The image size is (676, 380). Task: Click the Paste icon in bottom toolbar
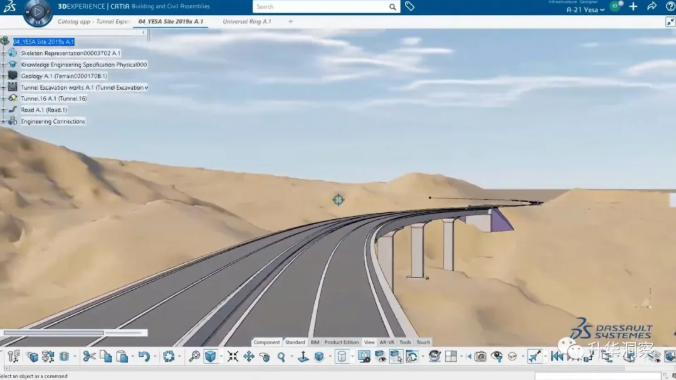pos(122,356)
